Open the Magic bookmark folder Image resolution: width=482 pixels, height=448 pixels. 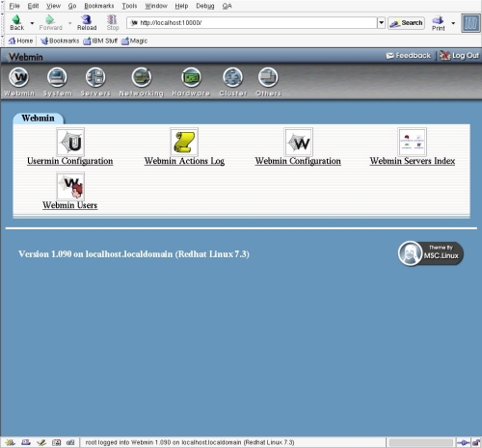134,40
